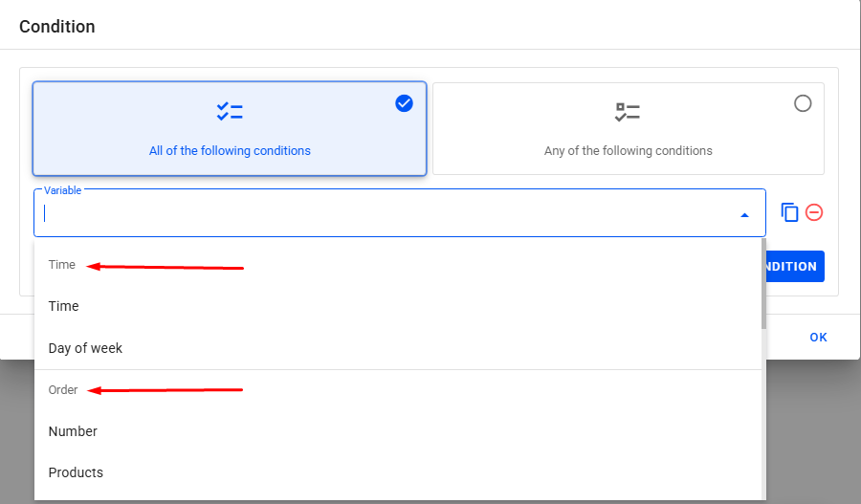Pick the 'Number' option under Order
The height and width of the screenshot is (504, 861).
pos(73,431)
